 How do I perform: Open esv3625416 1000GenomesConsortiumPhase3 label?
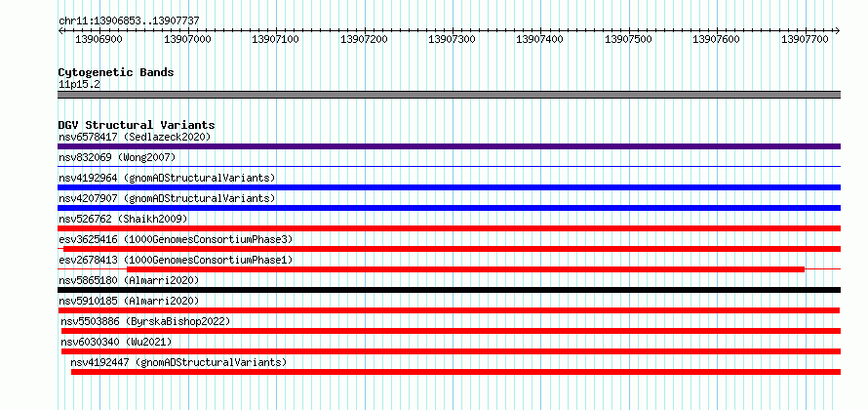(176, 239)
